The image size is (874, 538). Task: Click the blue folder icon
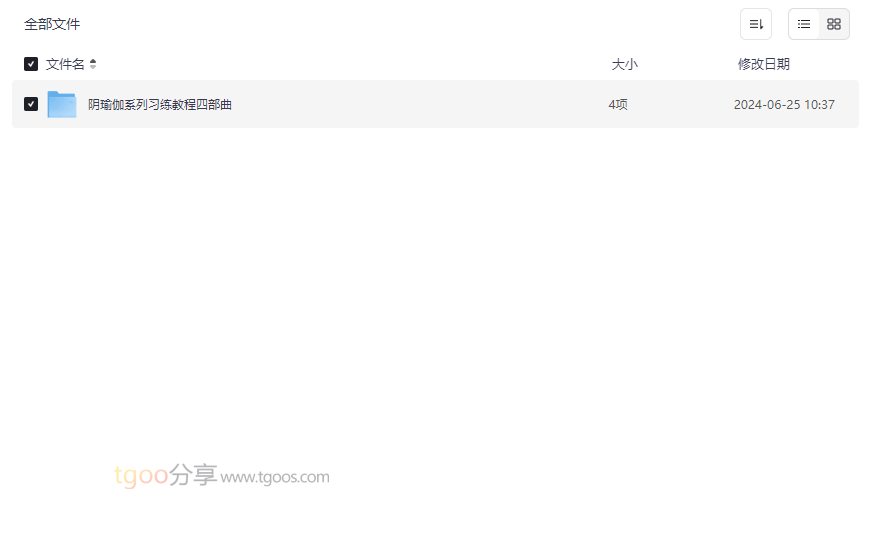coord(62,104)
